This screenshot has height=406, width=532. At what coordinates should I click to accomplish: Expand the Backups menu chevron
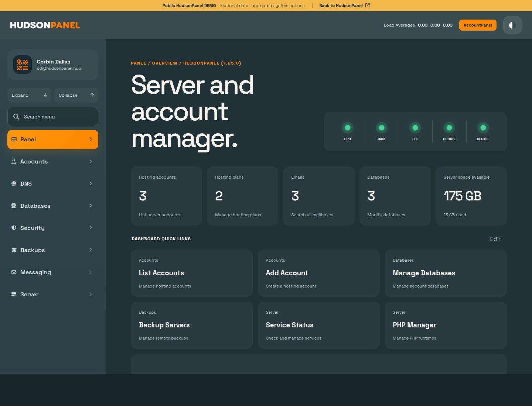pos(91,250)
